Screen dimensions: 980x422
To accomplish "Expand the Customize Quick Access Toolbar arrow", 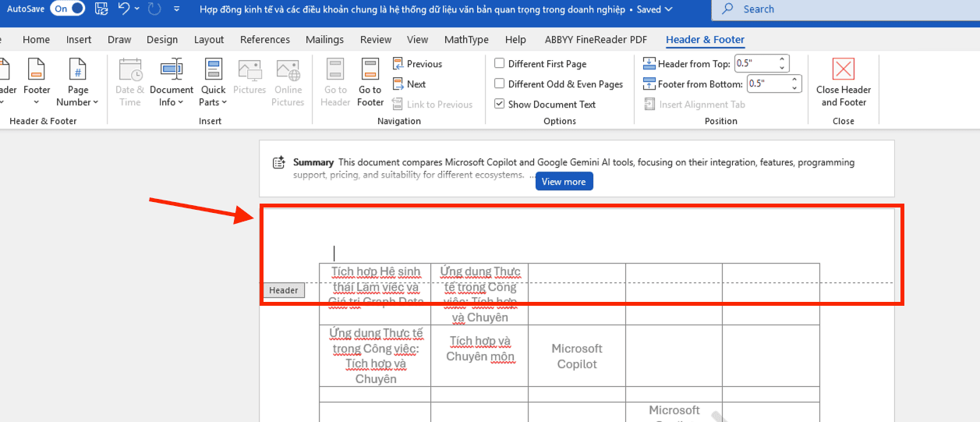I will pos(177,9).
